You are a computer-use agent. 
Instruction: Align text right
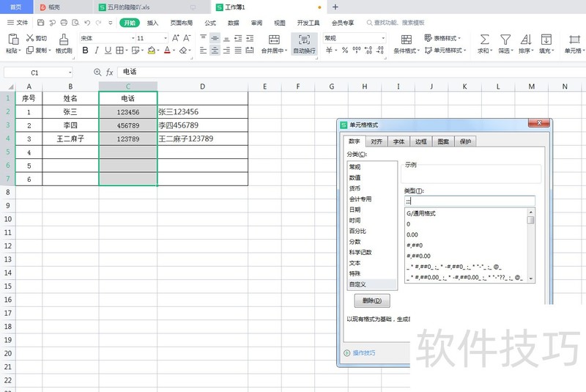226,51
